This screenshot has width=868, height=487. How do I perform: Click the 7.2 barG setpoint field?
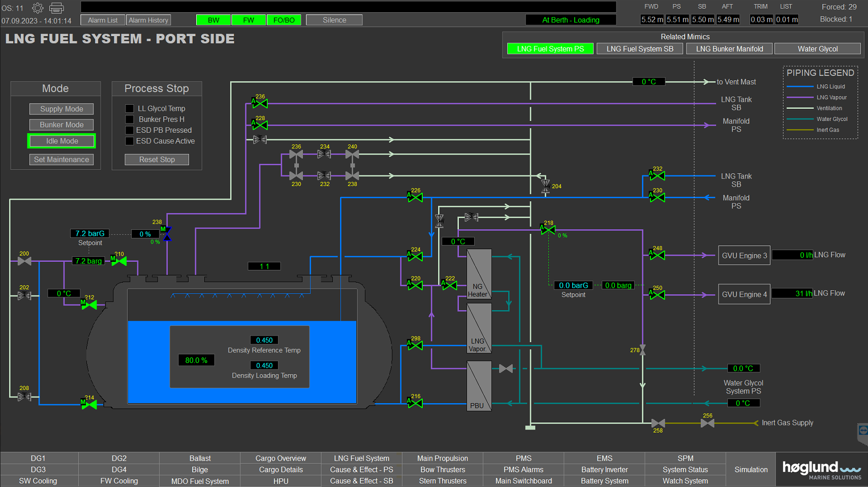(x=90, y=234)
